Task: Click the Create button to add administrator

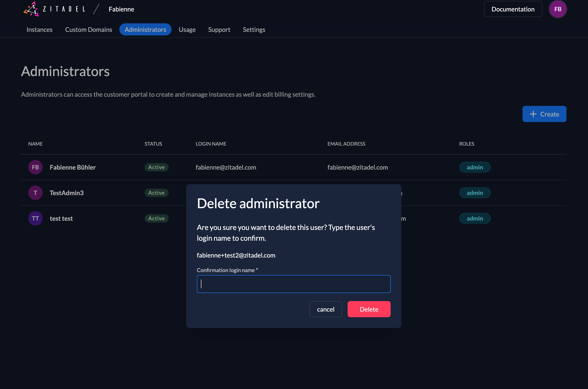Action: tap(544, 114)
